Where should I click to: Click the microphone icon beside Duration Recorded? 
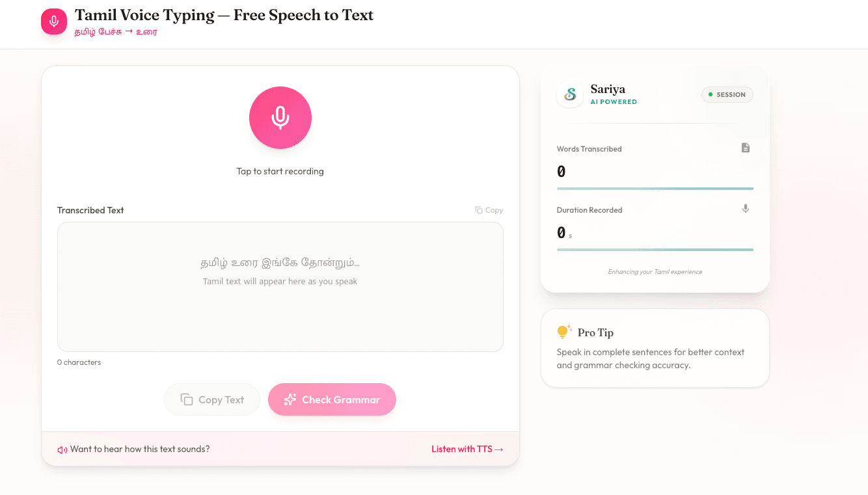tap(746, 209)
